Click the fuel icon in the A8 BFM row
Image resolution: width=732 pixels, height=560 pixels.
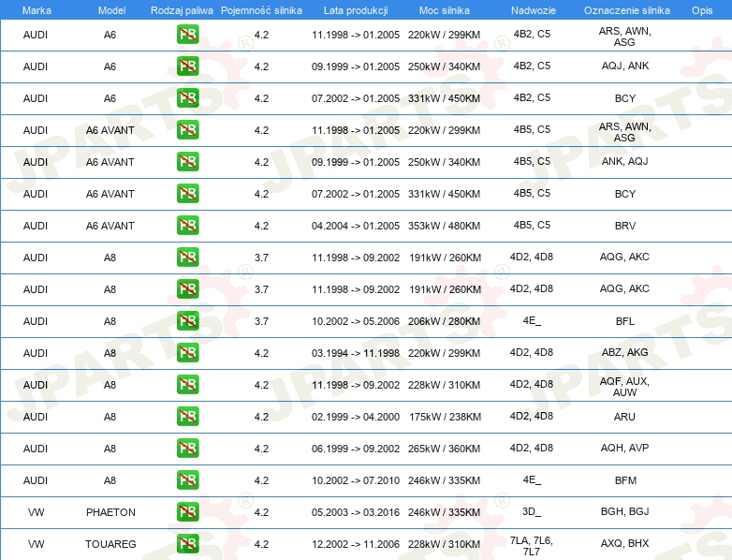187,479
